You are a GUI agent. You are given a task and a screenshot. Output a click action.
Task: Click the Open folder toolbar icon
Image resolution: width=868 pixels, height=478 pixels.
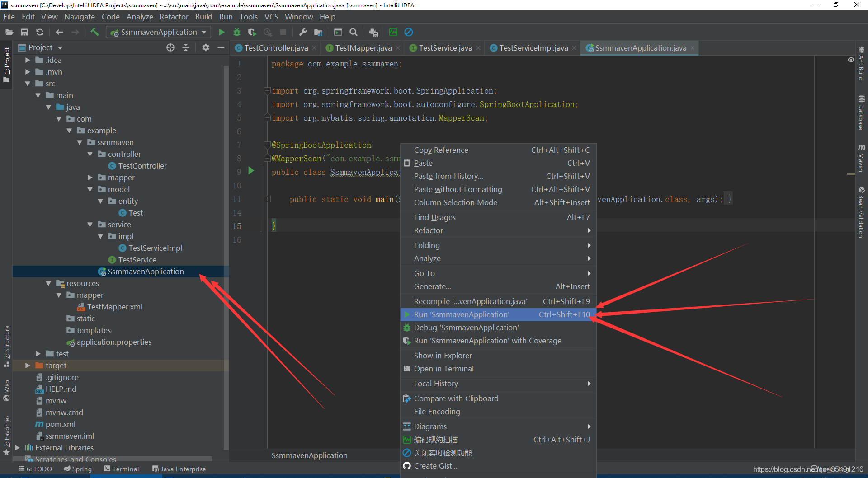[9, 32]
